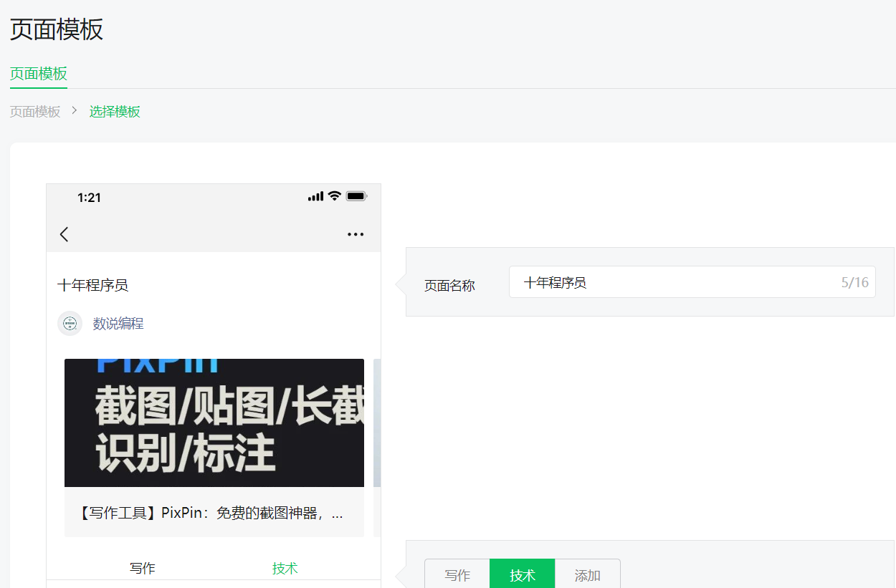Click the 十年程序员 title in preview
Image resolution: width=896 pixels, height=588 pixels.
[93, 285]
